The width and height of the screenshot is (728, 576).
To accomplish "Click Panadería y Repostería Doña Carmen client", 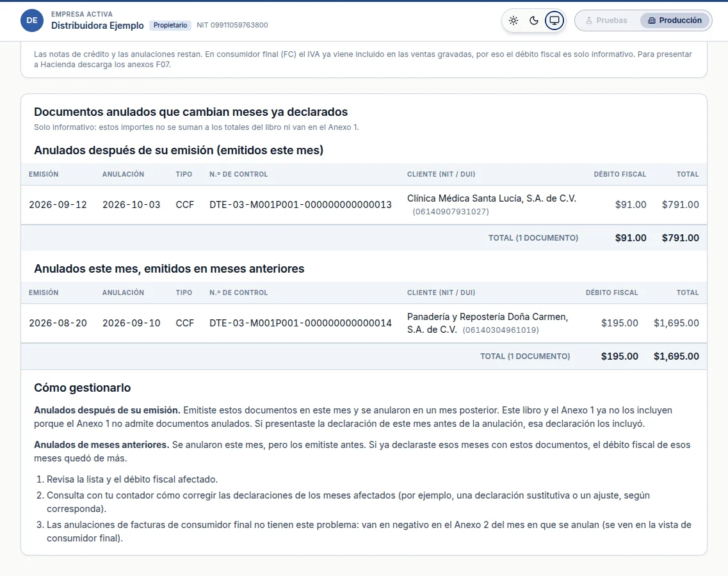I will tap(487, 323).
